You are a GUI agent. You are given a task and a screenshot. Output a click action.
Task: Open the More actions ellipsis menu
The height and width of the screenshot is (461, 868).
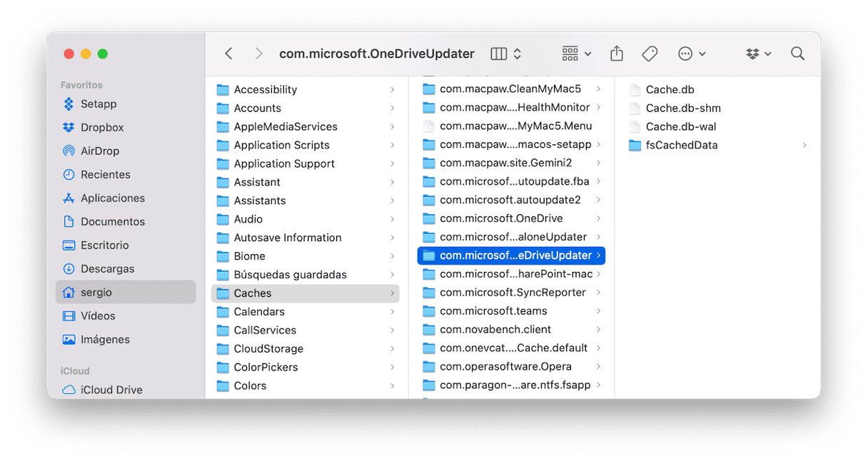pyautogui.click(x=691, y=54)
